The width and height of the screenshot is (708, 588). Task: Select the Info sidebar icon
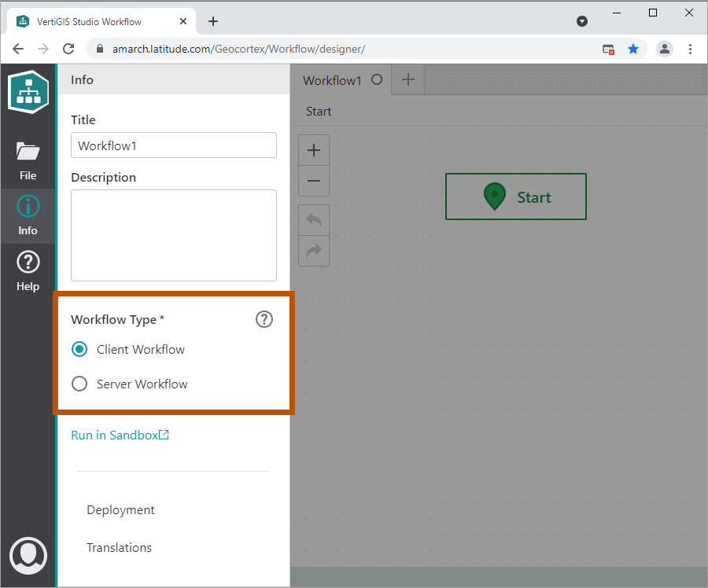coord(28,215)
